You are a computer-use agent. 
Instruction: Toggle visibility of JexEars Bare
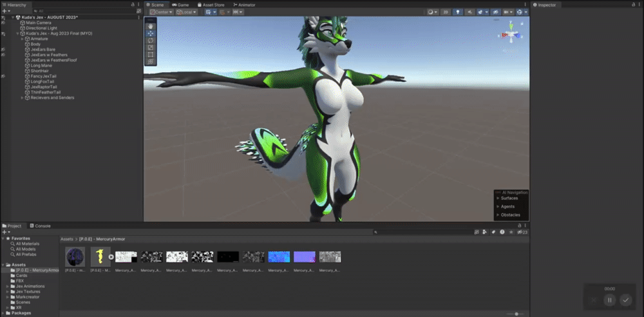point(3,50)
